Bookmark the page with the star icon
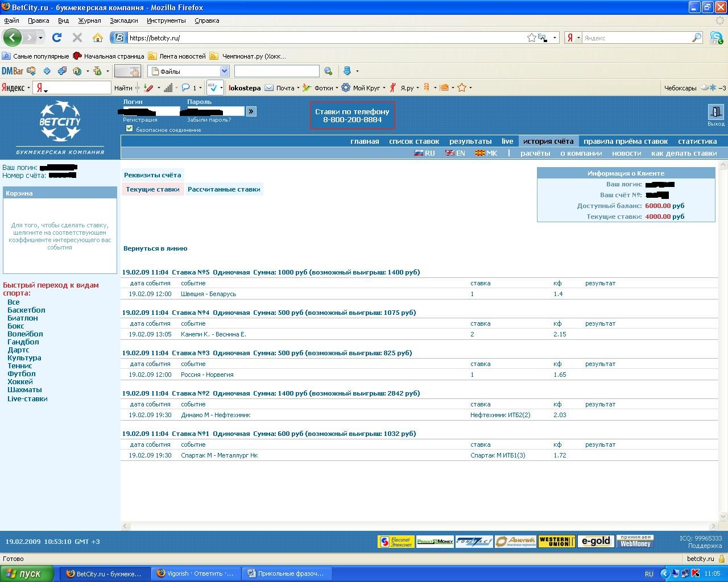Viewport: 728px width, 582px height. 531,38
